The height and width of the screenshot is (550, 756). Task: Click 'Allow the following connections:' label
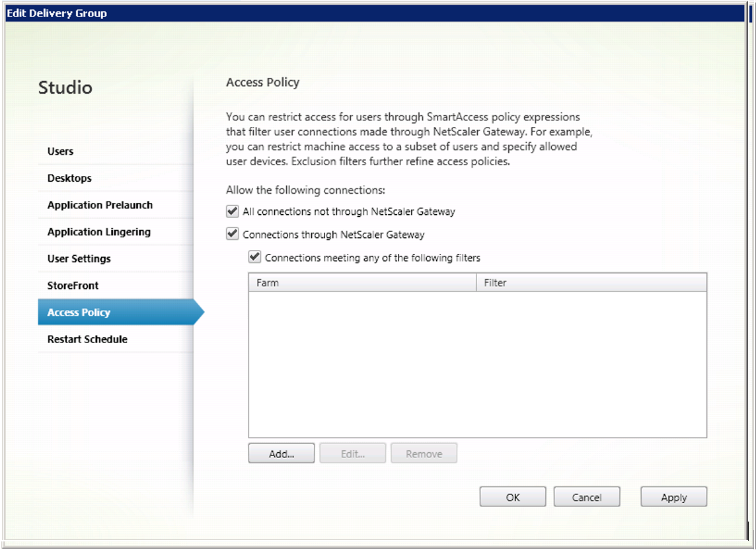306,190
